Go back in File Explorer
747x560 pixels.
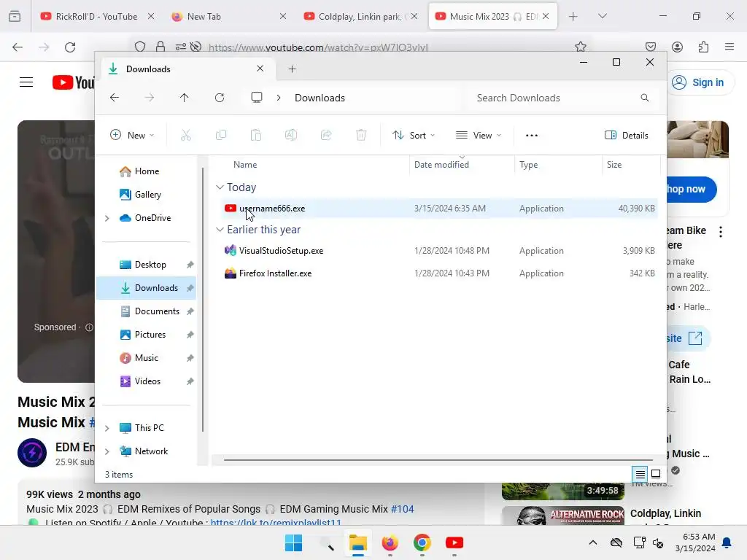[x=115, y=98]
